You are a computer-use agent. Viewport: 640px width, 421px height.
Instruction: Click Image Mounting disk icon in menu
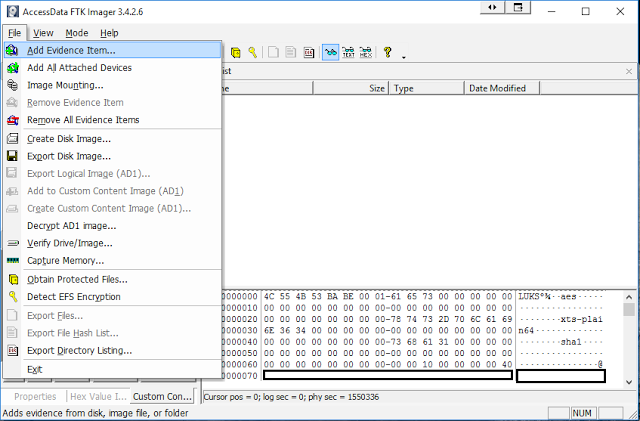click(x=12, y=85)
